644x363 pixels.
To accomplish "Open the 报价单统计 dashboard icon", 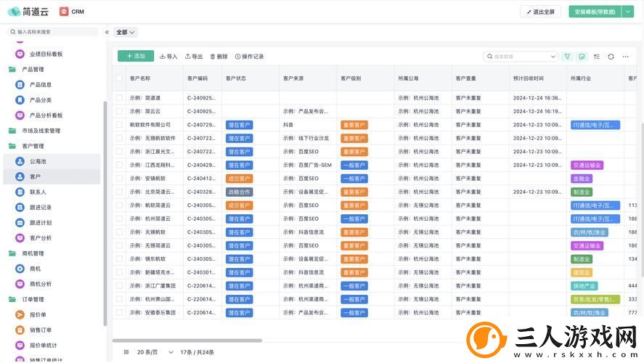I will pos(20,346).
